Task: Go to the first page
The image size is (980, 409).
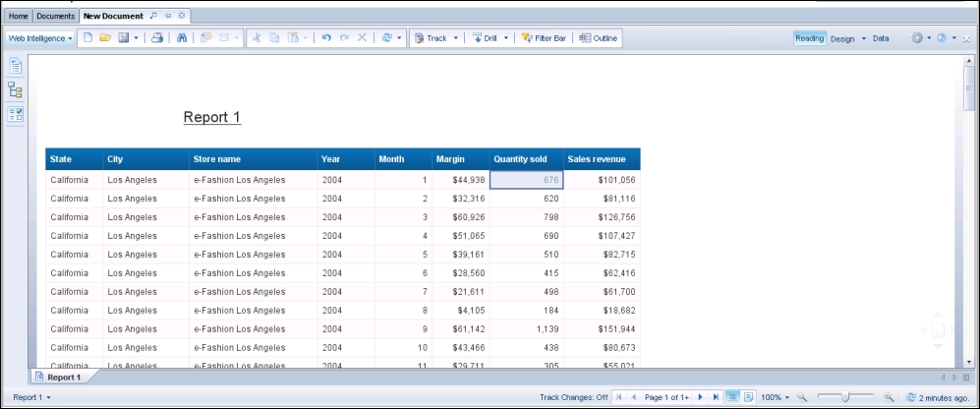Action: point(618,397)
